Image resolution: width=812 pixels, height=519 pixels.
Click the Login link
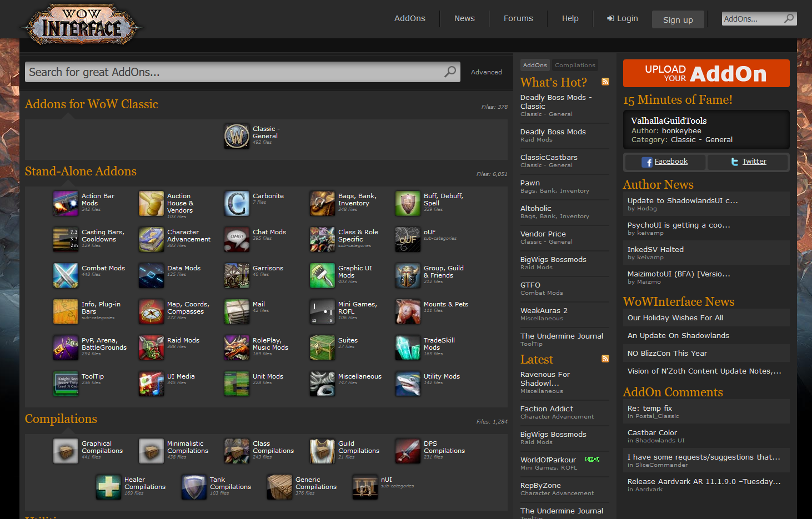point(622,18)
